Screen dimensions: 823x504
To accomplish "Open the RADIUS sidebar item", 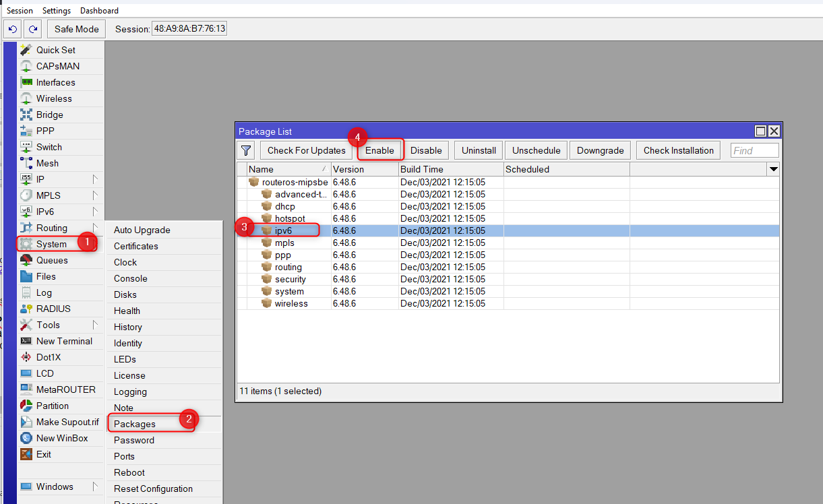I will pyautogui.click(x=53, y=309).
